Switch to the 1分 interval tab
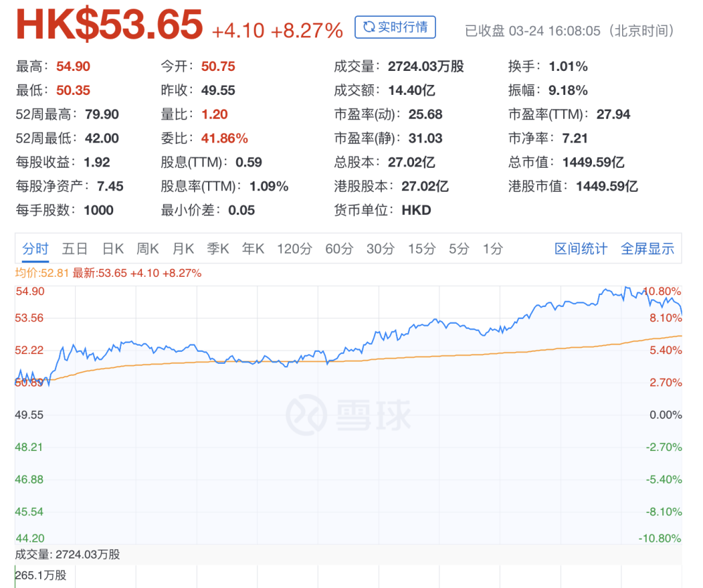Screen dimensions: 703x588 coord(492,249)
